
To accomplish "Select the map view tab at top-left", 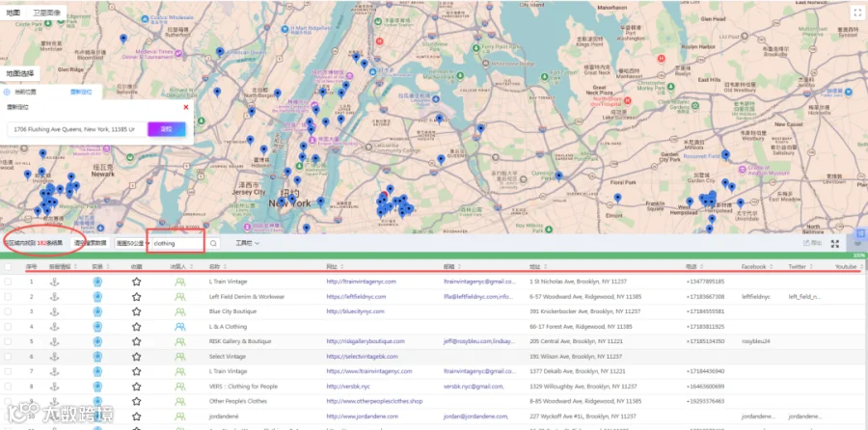I will tap(14, 13).
